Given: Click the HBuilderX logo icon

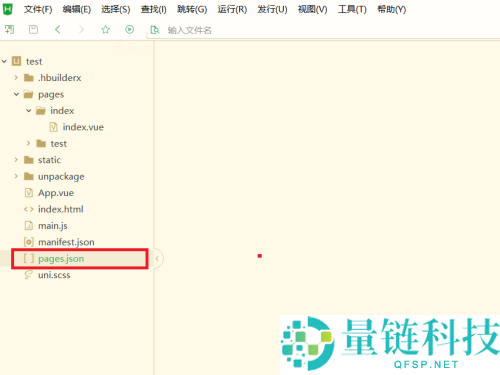Looking at the screenshot, I should pos(7,9).
